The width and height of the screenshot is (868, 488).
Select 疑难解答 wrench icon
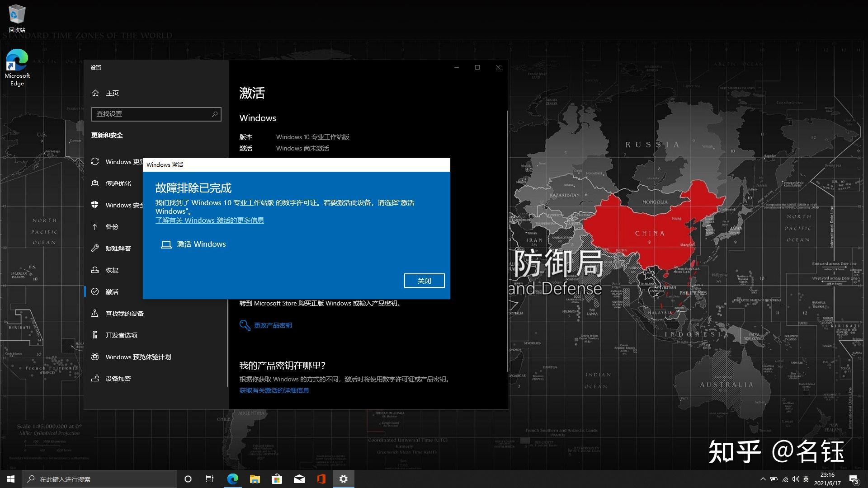(95, 248)
